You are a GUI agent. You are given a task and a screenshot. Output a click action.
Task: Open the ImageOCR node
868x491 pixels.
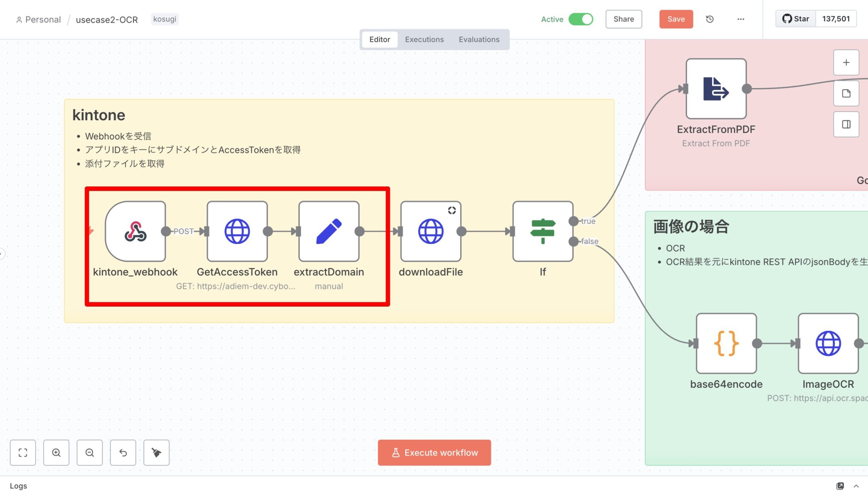828,343
